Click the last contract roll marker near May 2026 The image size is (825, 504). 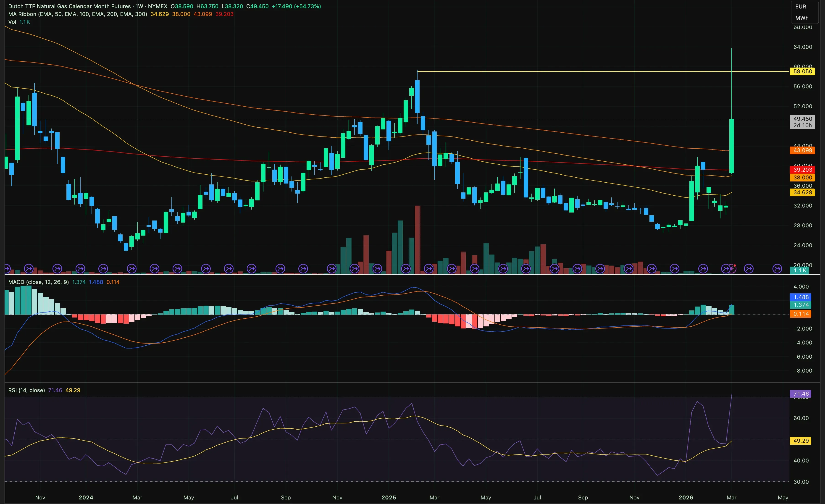click(x=777, y=269)
